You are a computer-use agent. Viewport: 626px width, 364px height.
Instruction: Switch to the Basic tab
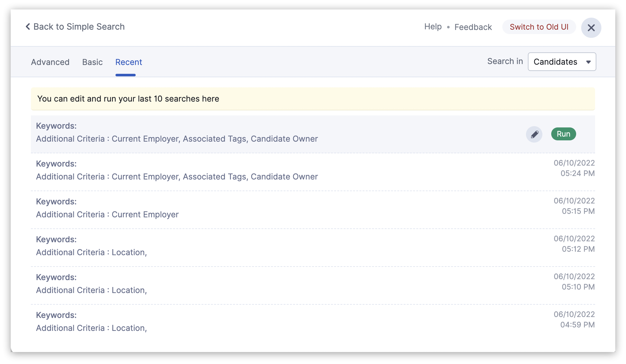92,62
